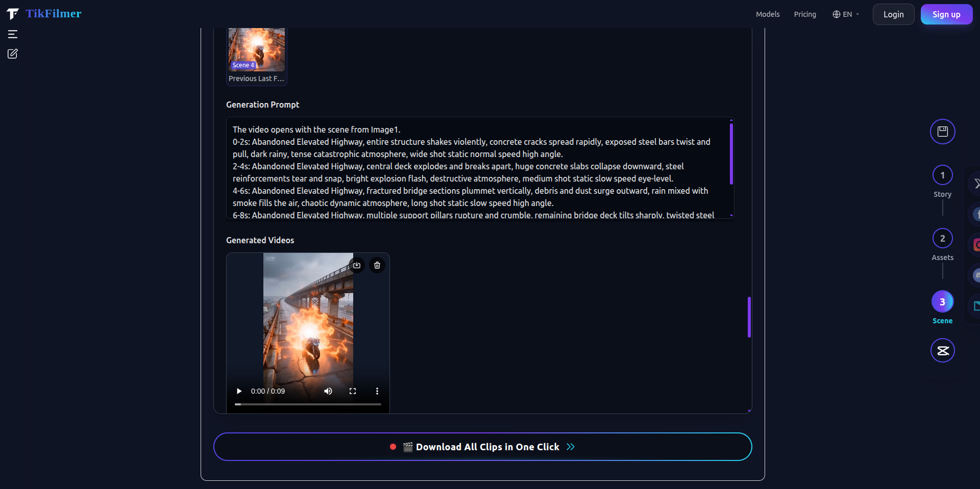Open CapCut export via the bottom-right icon
This screenshot has height=489, width=980.
click(x=942, y=350)
